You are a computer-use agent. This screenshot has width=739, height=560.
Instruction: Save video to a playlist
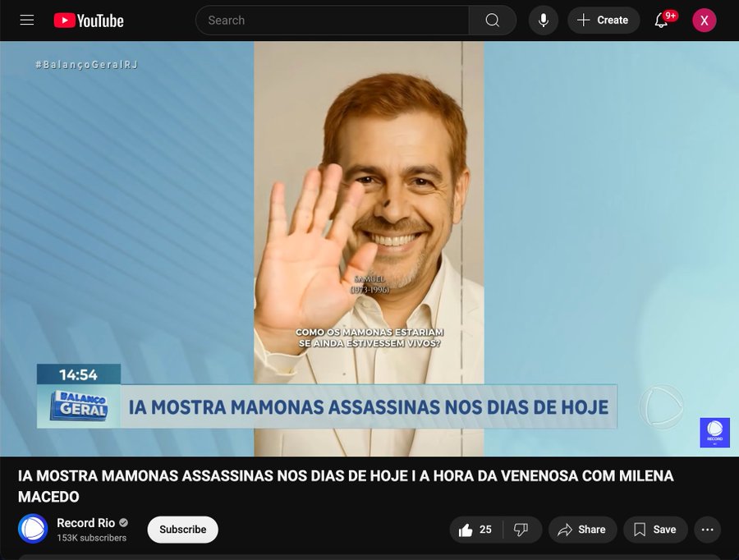click(655, 530)
